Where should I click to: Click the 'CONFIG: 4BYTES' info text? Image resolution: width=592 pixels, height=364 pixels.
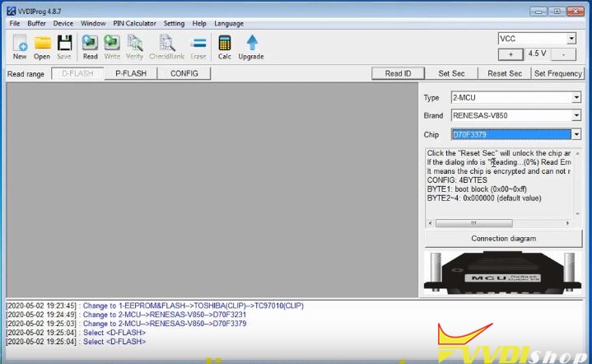457,180
